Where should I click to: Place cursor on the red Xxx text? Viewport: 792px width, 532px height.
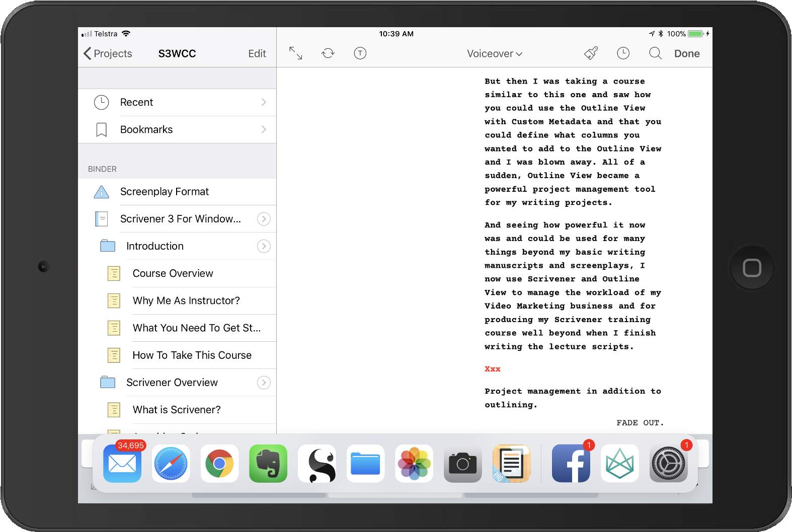click(493, 369)
